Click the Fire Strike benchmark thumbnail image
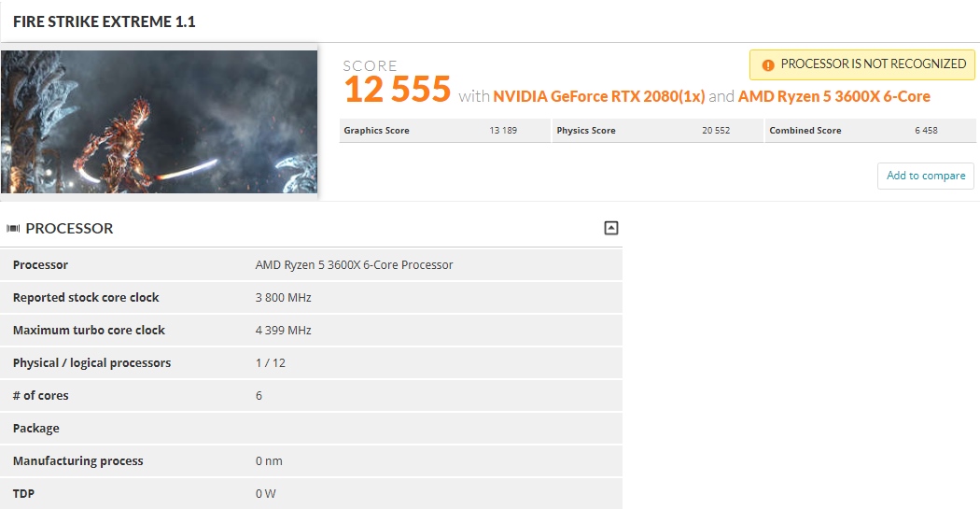 159,122
